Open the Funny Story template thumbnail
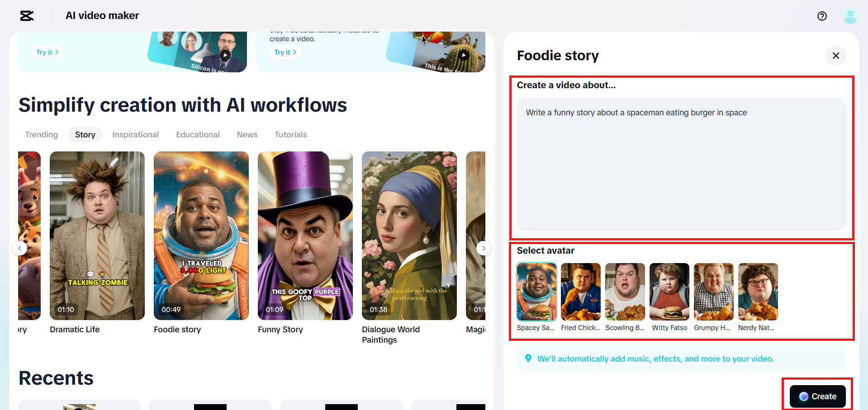868x410 pixels. pos(305,236)
